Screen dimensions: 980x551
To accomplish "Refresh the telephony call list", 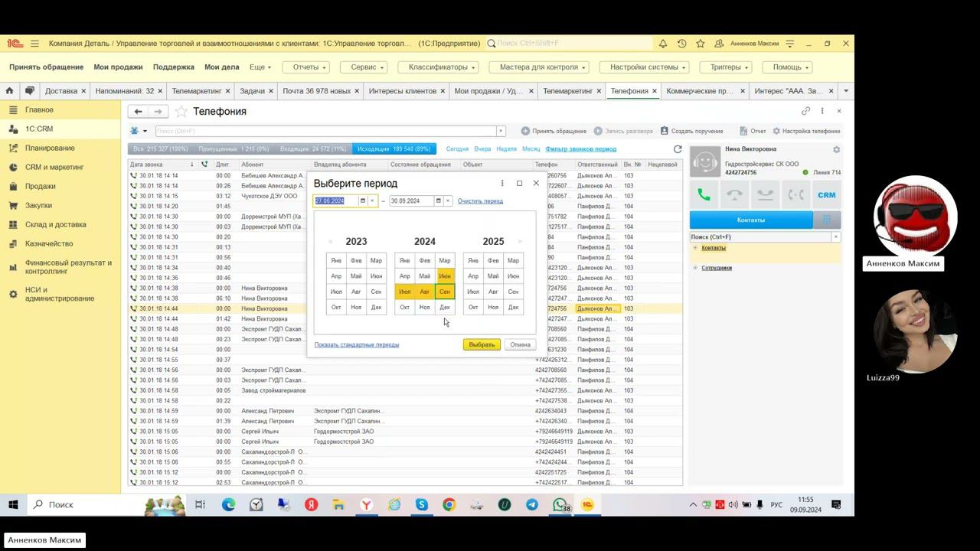I will 678,149.
